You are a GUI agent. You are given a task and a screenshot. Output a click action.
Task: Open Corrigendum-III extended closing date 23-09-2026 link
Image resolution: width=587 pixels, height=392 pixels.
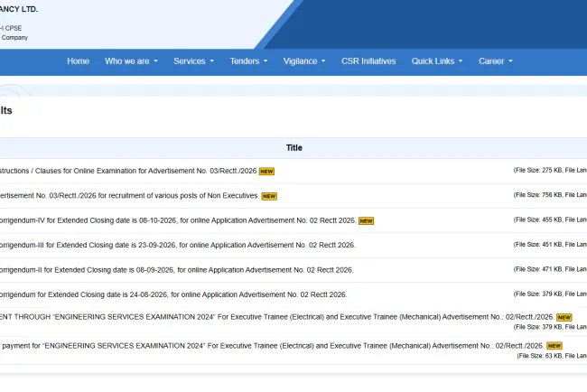(177, 246)
